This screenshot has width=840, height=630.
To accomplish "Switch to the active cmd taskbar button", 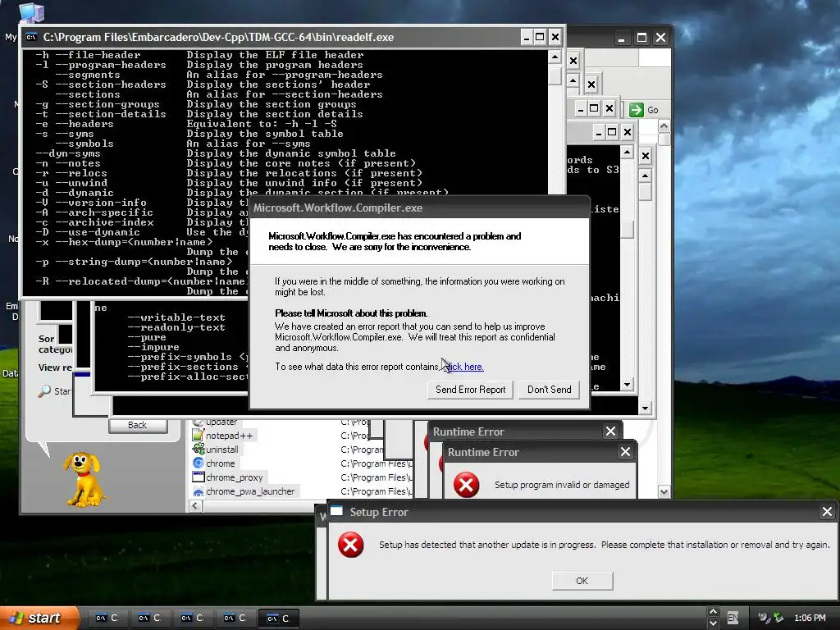I will (x=279, y=619).
